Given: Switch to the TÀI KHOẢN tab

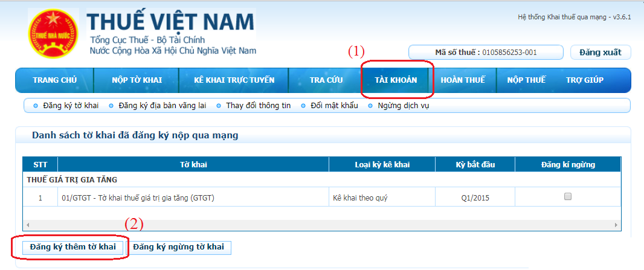Looking at the screenshot, I should (396, 80).
